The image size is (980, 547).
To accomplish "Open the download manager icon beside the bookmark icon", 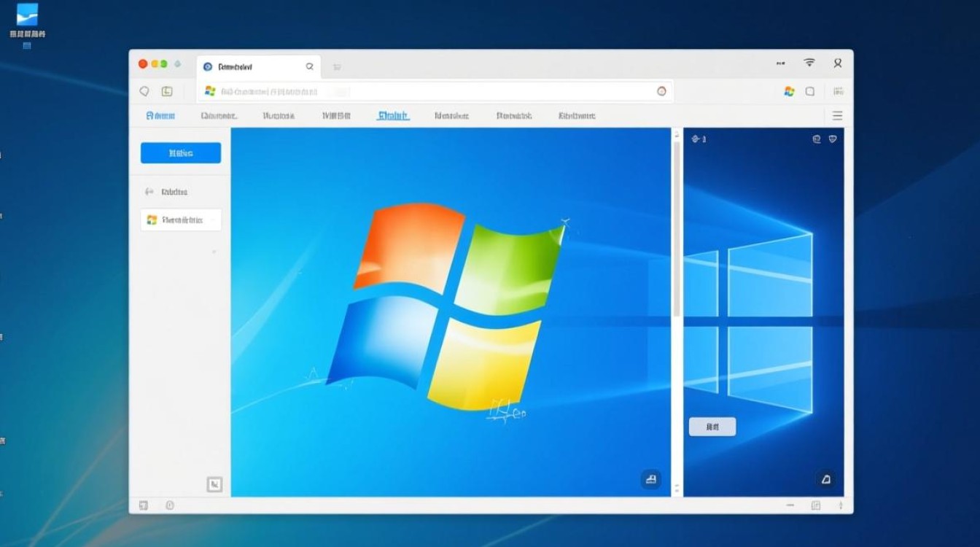I will click(168, 90).
